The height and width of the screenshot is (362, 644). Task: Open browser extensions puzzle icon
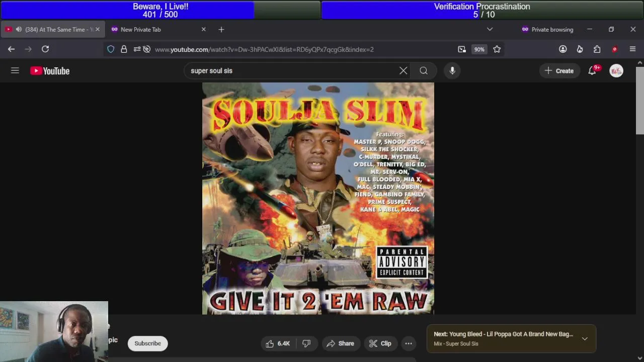click(597, 49)
